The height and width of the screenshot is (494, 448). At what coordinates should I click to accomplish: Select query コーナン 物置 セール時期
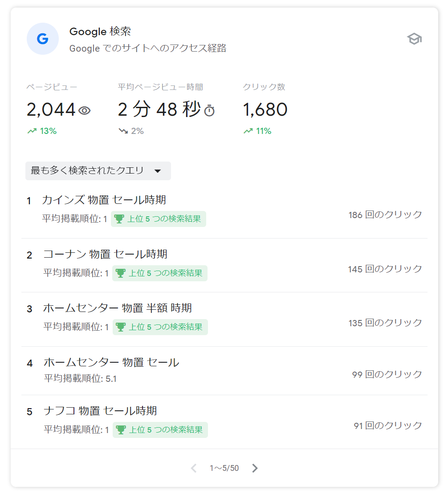coord(105,254)
